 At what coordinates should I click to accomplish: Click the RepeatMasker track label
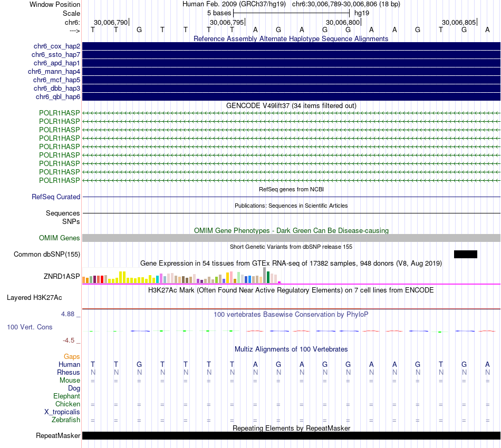pos(58,435)
